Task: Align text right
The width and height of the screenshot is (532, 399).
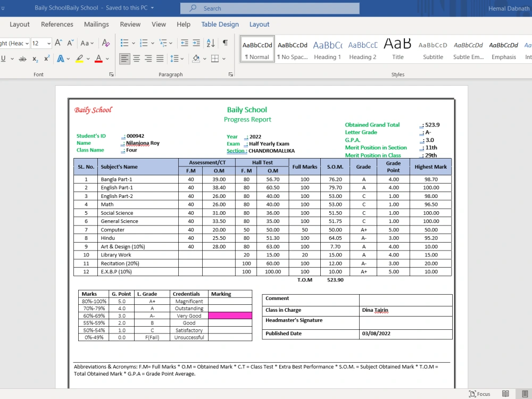Action: point(148,59)
